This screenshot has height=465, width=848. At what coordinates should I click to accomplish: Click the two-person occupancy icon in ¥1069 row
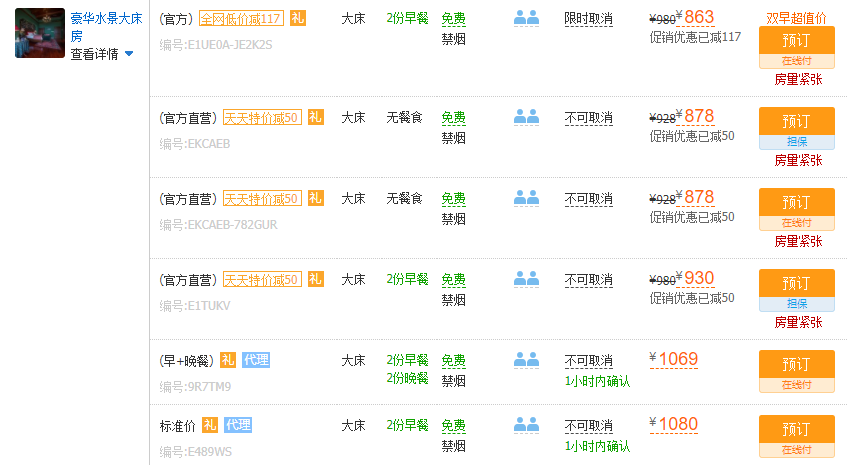tap(526, 360)
